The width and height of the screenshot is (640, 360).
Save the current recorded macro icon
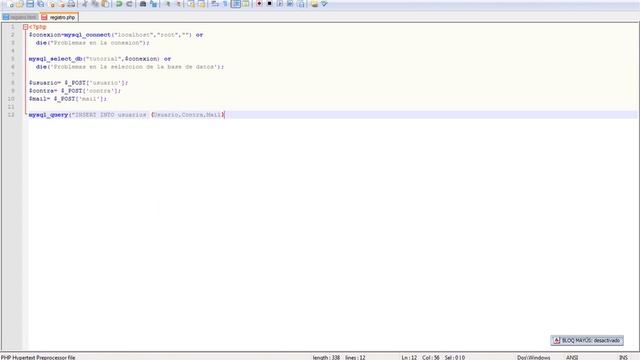point(301,4)
